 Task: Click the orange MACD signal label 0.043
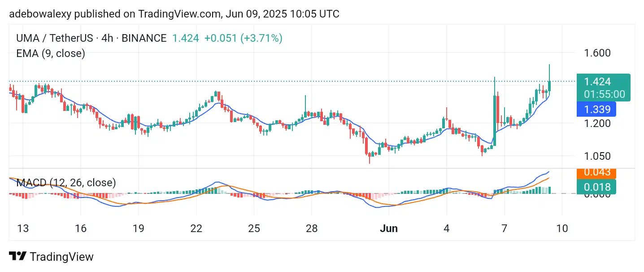(x=597, y=172)
